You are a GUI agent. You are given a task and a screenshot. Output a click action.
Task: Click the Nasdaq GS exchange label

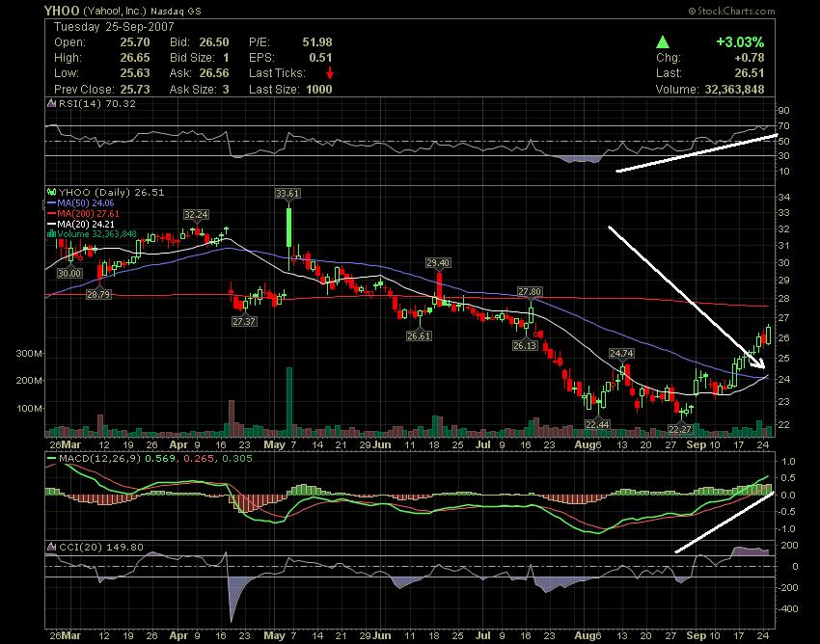pyautogui.click(x=176, y=11)
